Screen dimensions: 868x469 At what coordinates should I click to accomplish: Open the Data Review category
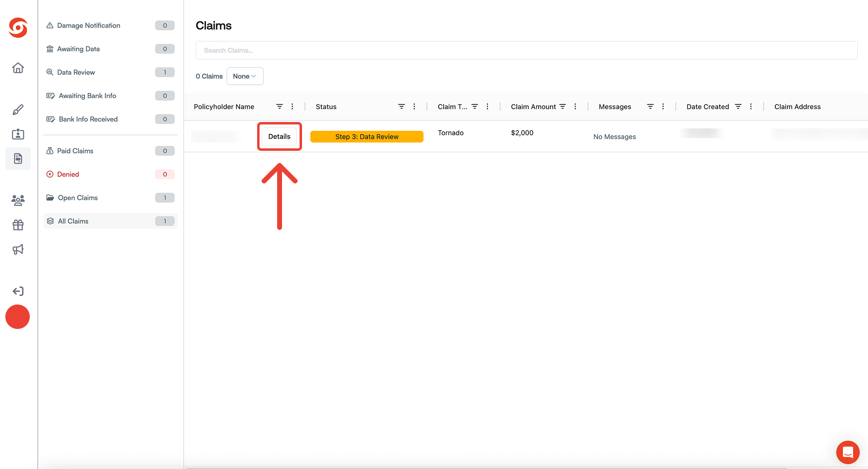coord(110,72)
